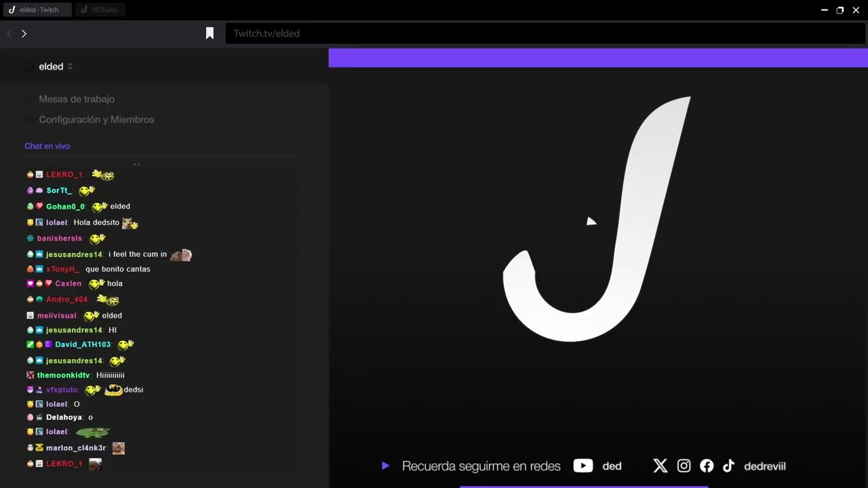Click the emote image after the last LEKRO_1
868x488 pixels.
pos(95,464)
